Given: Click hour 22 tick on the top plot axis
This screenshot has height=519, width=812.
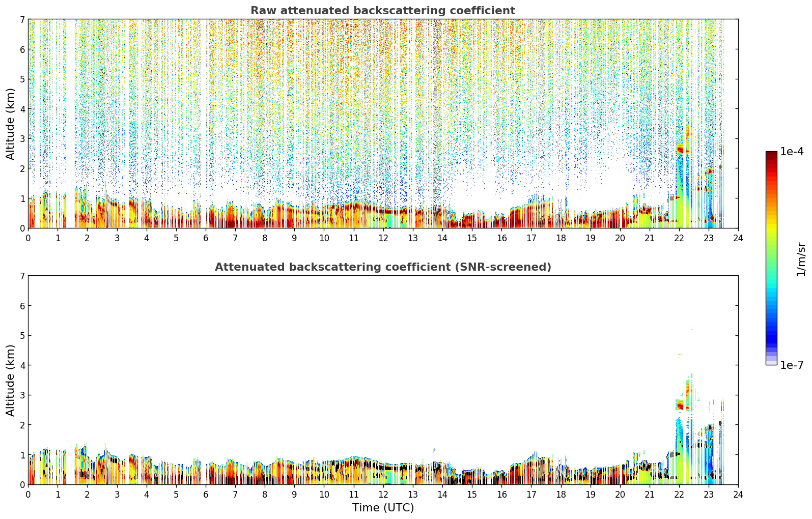Looking at the screenshot, I should coord(679,238).
